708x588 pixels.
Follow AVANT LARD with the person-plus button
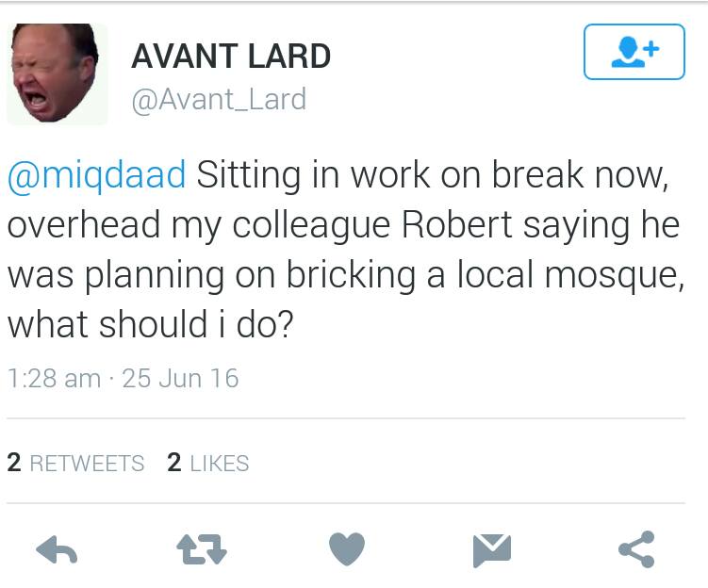pos(634,52)
